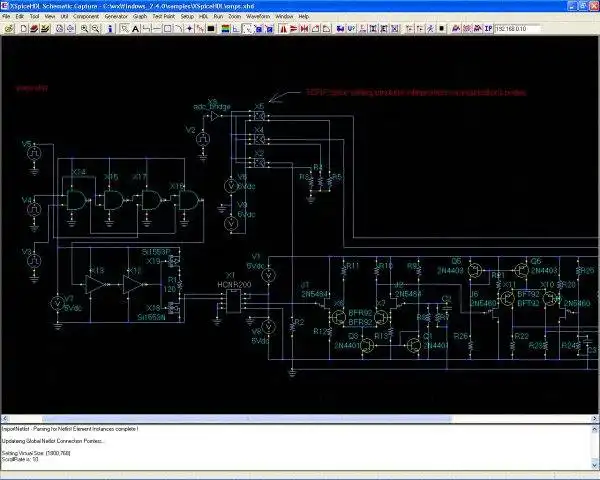Toggle the pointer select tool

pyautogui.click(x=124, y=29)
